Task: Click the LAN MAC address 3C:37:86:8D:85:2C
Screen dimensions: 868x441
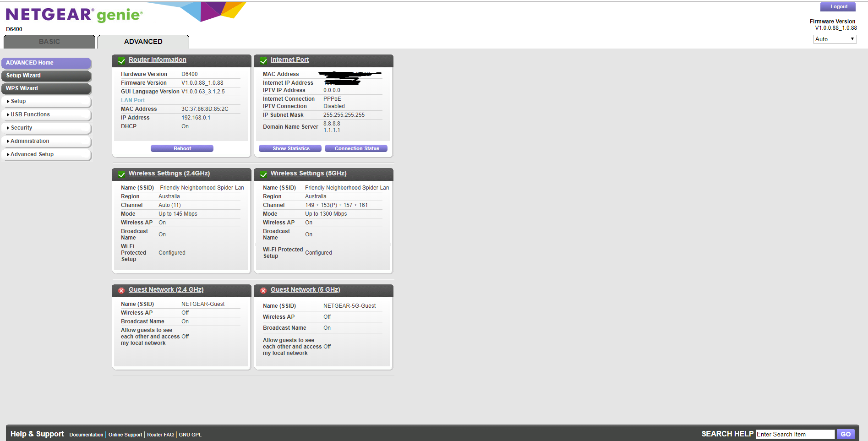Action: click(x=205, y=109)
